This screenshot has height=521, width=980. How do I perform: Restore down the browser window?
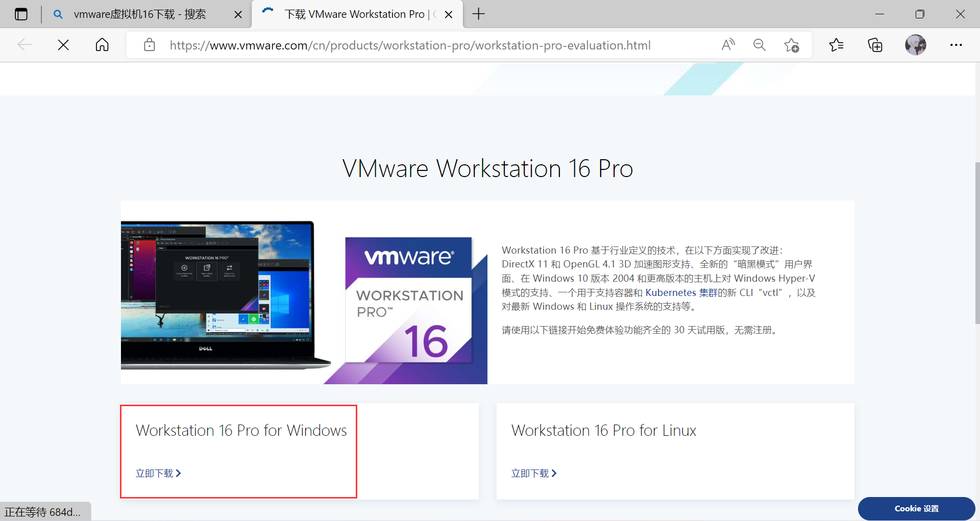(920, 14)
